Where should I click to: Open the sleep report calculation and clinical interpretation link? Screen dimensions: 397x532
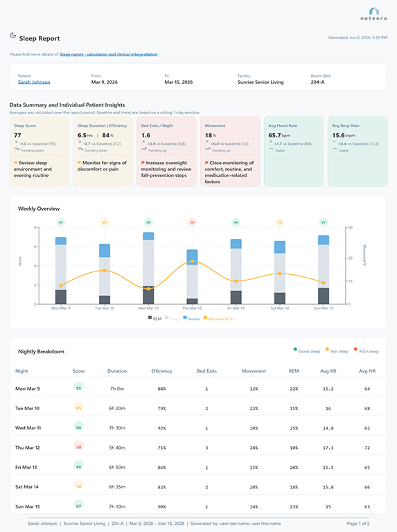pos(109,54)
